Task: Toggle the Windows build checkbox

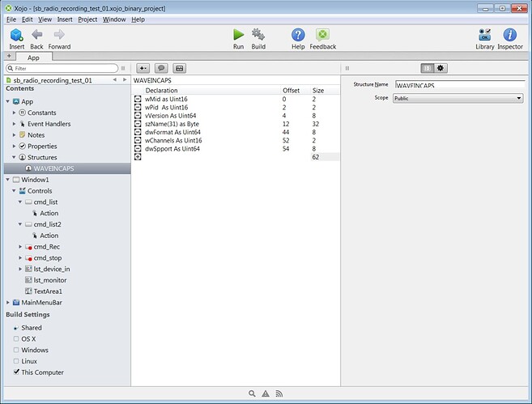Action: pos(16,350)
